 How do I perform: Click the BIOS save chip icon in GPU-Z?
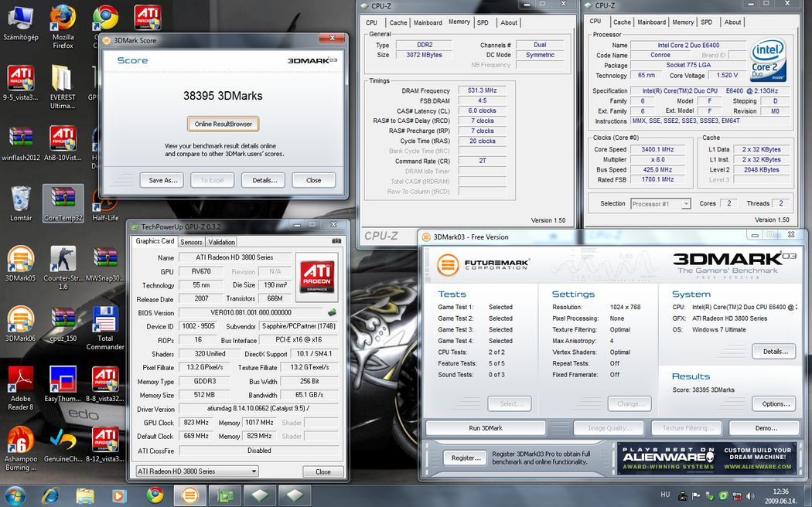(332, 312)
